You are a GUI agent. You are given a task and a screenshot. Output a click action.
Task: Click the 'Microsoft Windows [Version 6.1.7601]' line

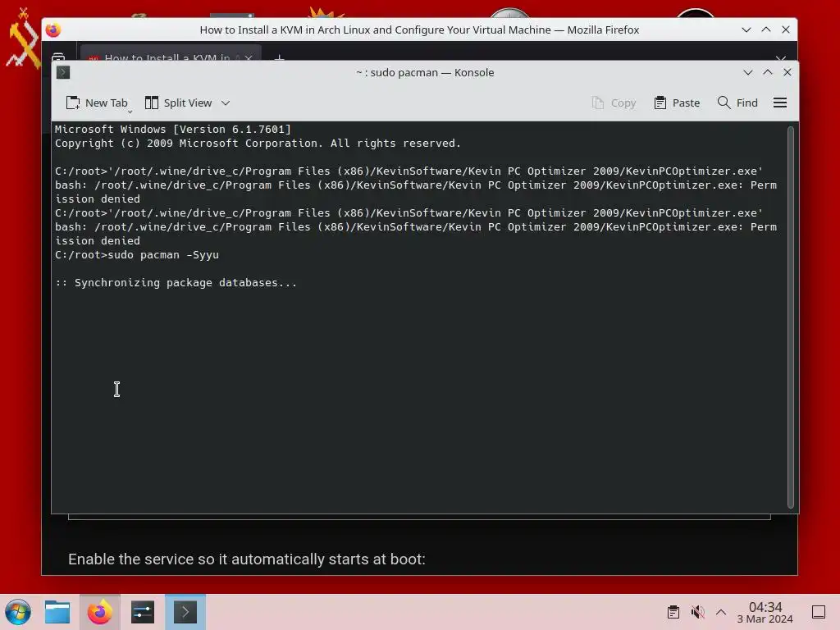pyautogui.click(x=172, y=129)
